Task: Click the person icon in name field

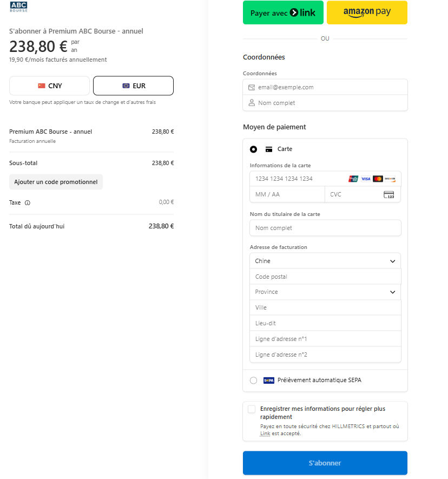Action: click(252, 103)
